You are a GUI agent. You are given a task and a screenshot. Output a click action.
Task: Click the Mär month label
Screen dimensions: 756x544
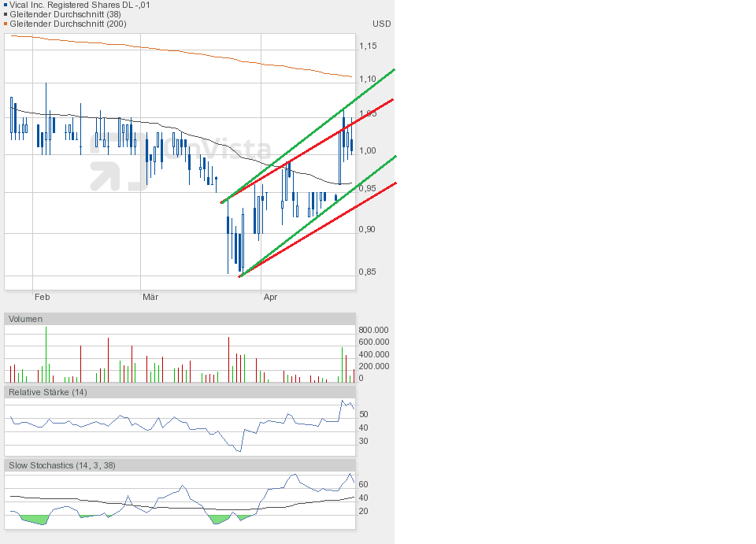[x=150, y=297]
